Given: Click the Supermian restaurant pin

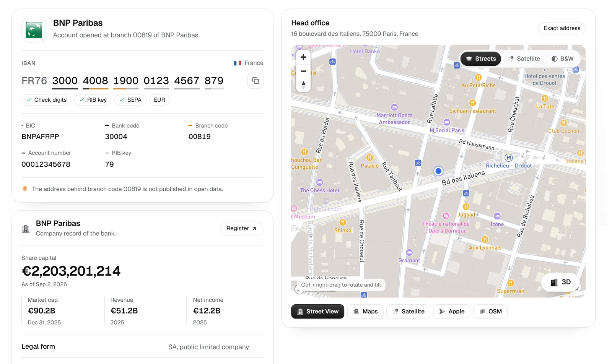Looking at the screenshot, I should click(x=511, y=283).
